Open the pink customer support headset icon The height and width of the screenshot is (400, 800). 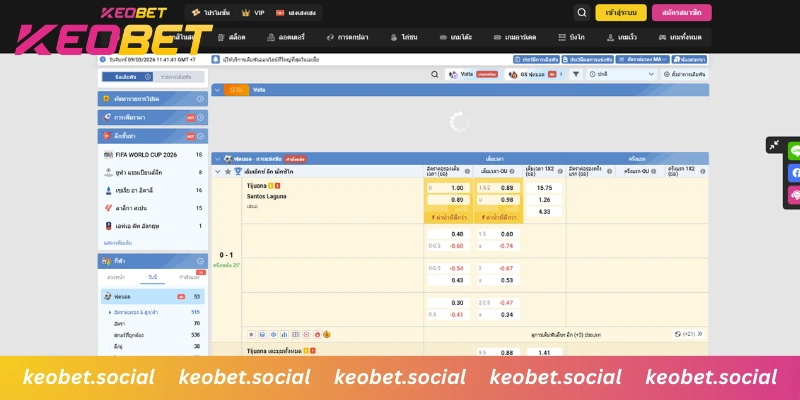pos(794,195)
